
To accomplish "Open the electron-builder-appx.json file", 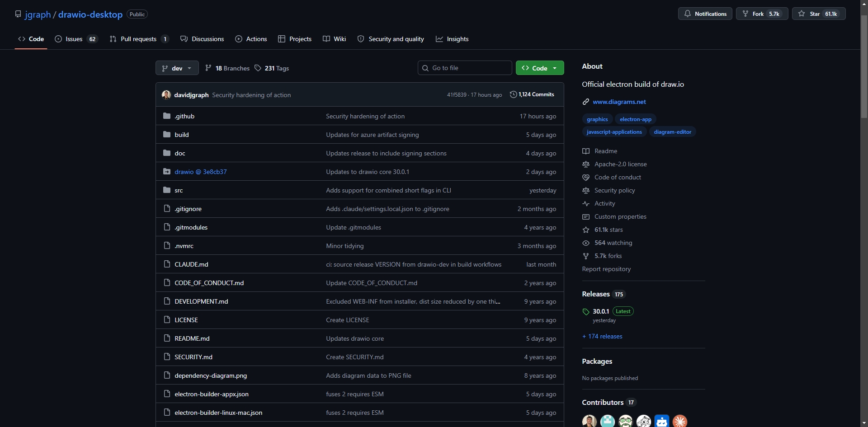I will click(212, 394).
